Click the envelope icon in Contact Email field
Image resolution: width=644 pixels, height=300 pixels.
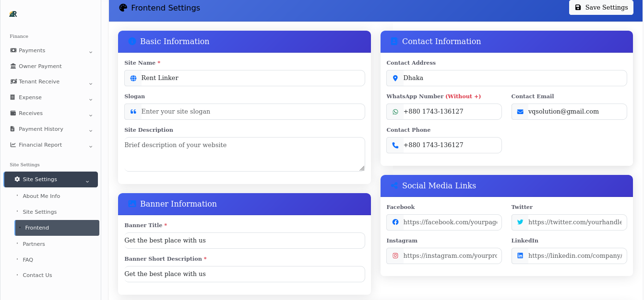[x=520, y=111]
